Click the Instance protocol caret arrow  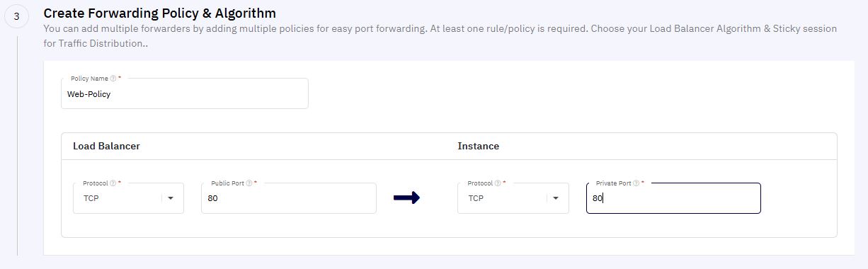point(556,199)
